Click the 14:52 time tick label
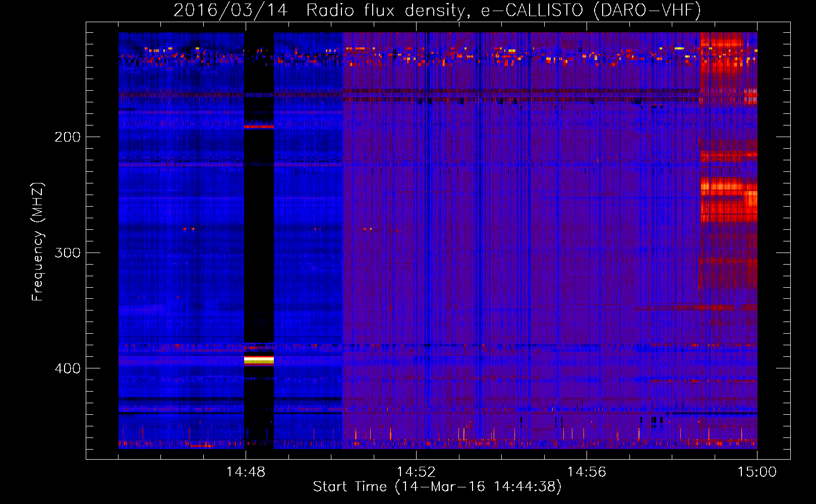 pos(416,472)
